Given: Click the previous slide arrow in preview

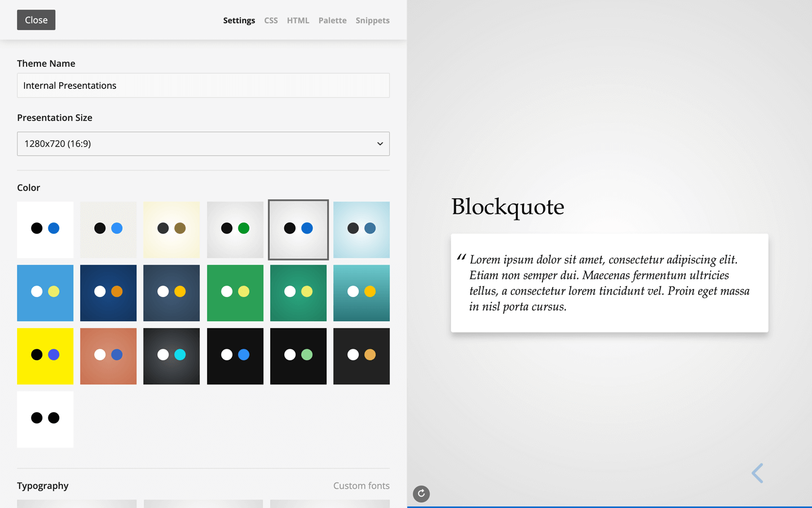Looking at the screenshot, I should click(x=757, y=473).
